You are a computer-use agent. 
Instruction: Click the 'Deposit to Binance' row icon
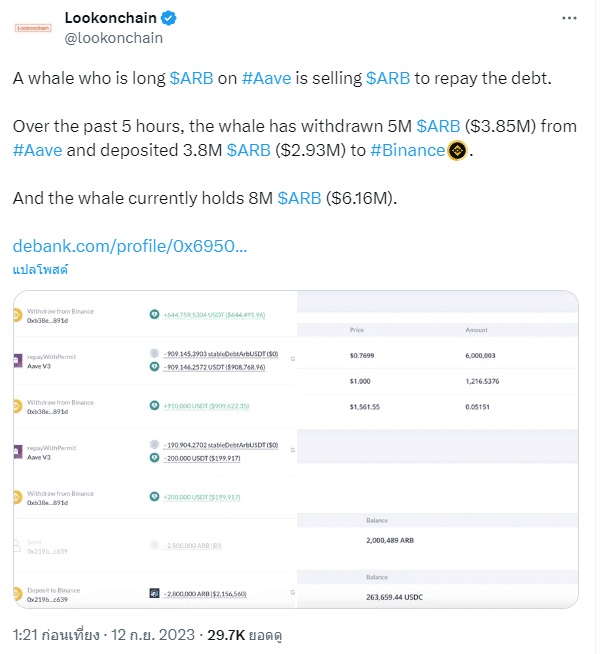[17, 593]
